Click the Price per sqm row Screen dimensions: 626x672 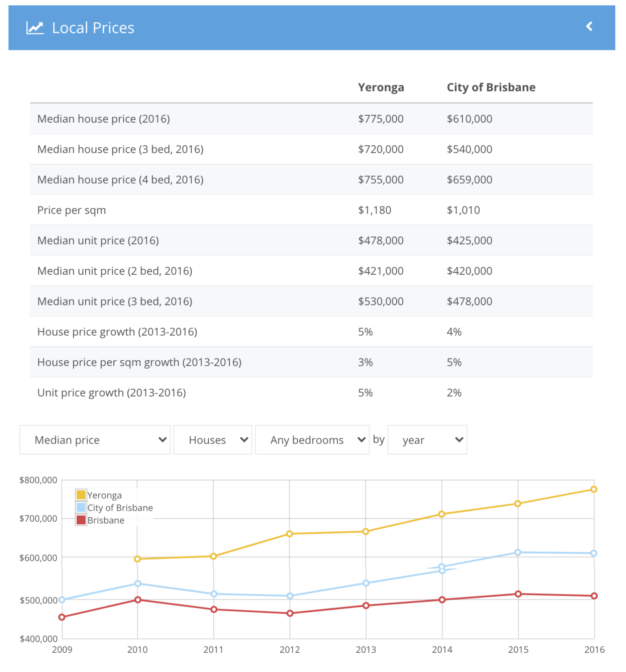[x=311, y=210]
